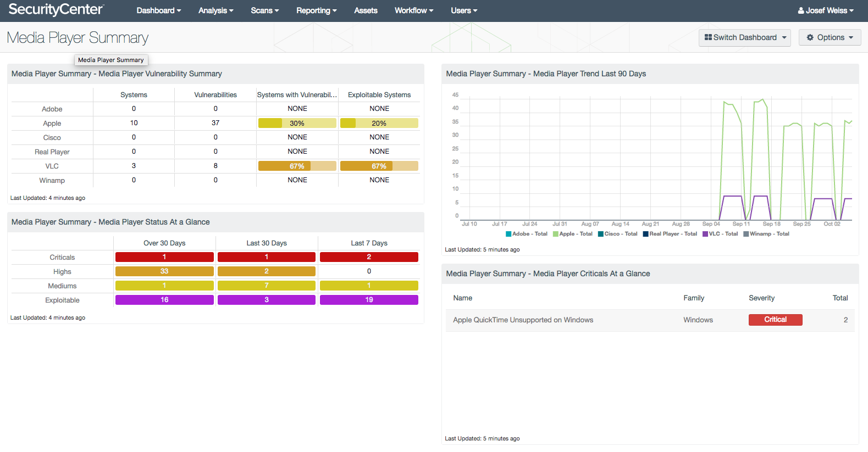
Task: Click Apple systems count 10
Action: click(x=134, y=123)
